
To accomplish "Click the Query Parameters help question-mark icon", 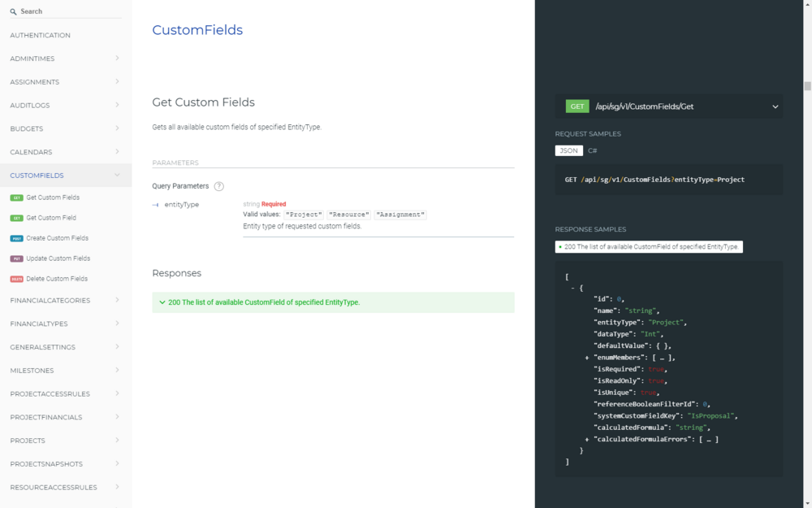I will [x=219, y=186].
